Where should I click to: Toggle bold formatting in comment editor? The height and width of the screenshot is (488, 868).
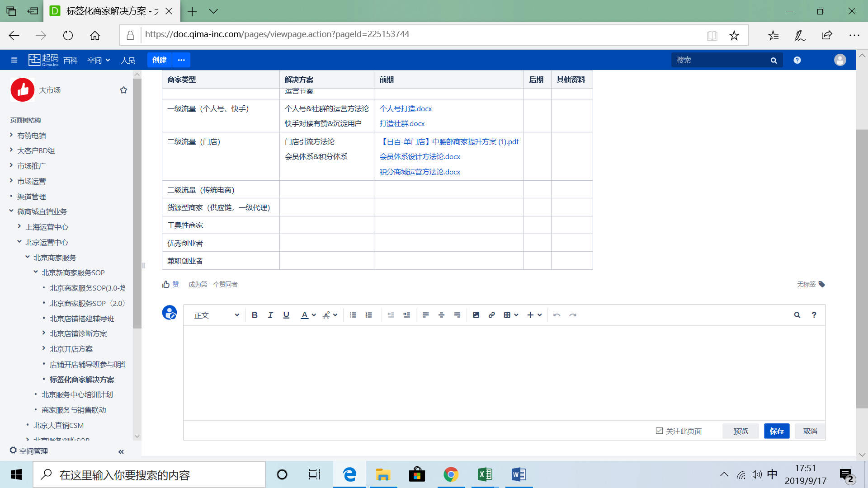click(x=255, y=315)
